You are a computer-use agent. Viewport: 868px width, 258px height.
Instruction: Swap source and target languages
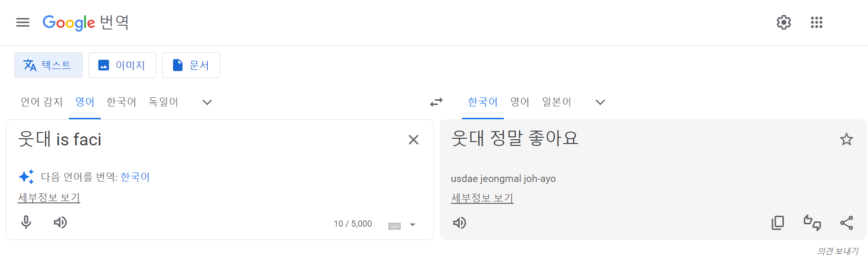pyautogui.click(x=436, y=102)
